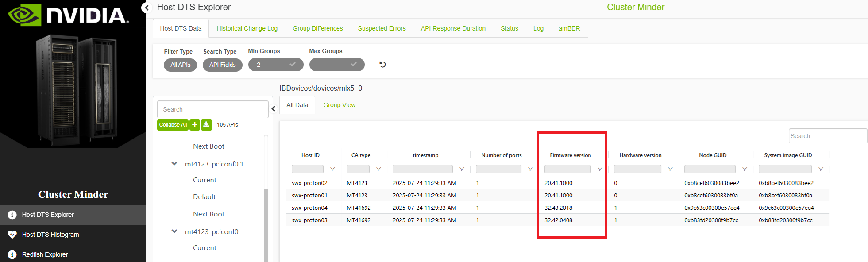Click the green download APIs icon
This screenshot has height=262, width=868.
206,125
